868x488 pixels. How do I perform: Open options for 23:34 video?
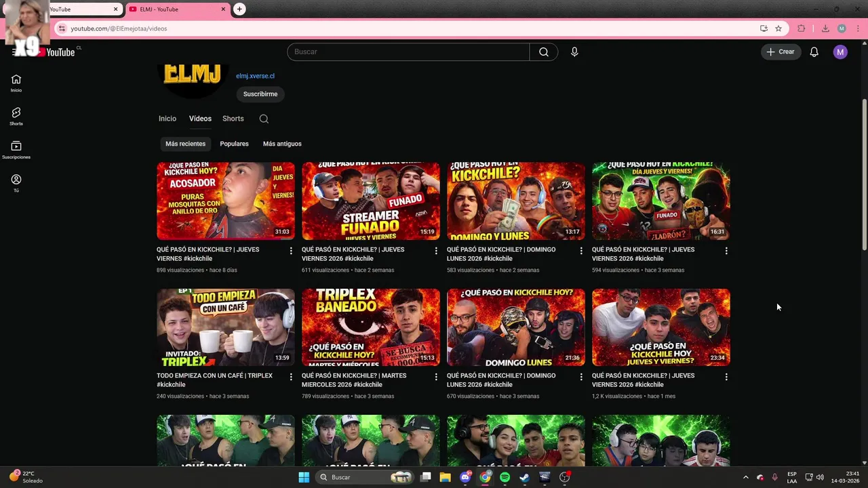[x=726, y=377]
